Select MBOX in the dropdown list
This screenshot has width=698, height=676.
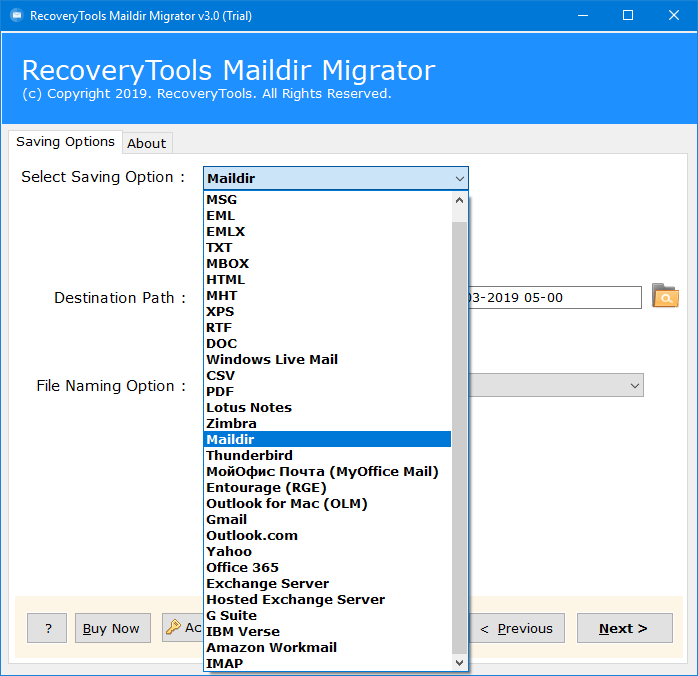point(328,264)
